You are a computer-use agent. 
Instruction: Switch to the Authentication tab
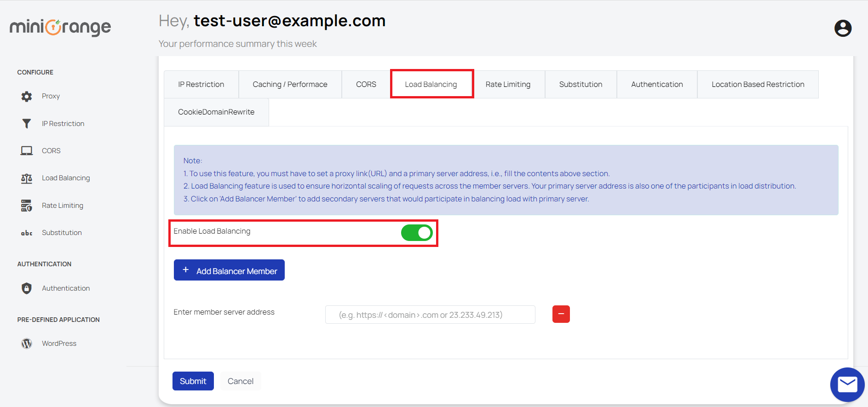pyautogui.click(x=657, y=84)
